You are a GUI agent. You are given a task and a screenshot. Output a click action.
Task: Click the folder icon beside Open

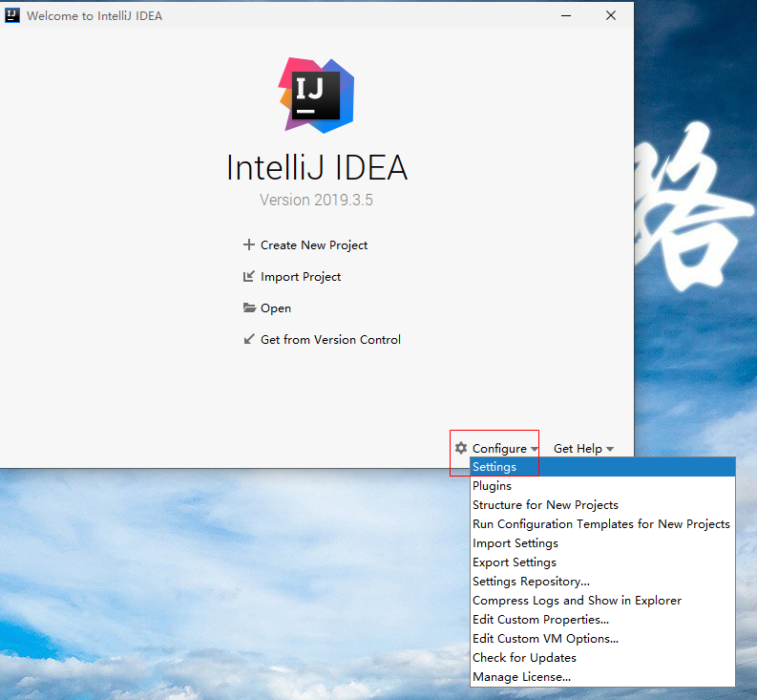pyautogui.click(x=249, y=308)
